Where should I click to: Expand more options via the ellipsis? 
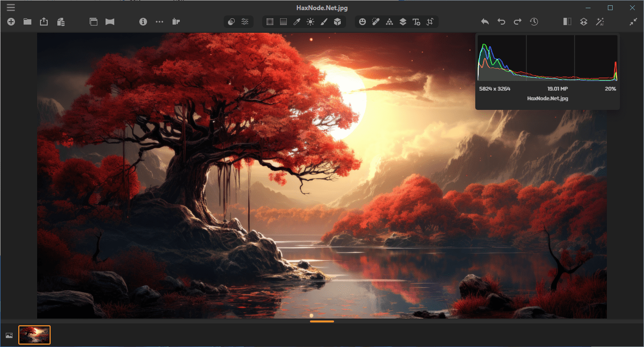coord(159,22)
